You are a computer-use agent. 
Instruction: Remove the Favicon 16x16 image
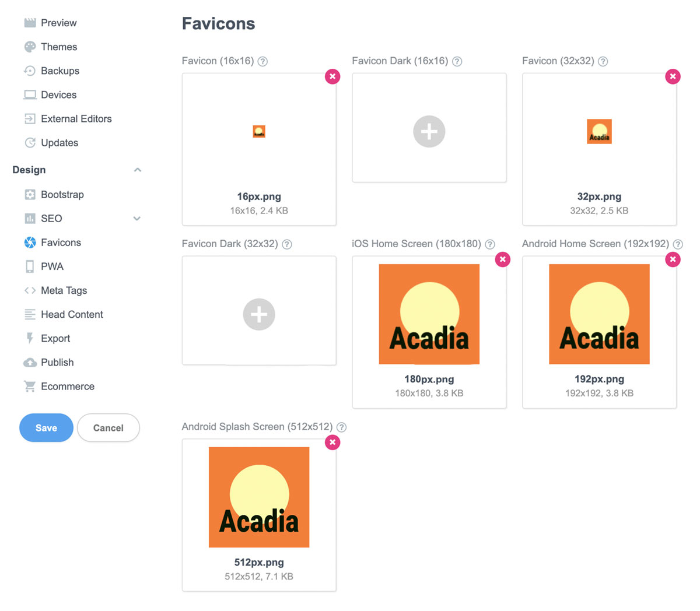click(x=332, y=76)
